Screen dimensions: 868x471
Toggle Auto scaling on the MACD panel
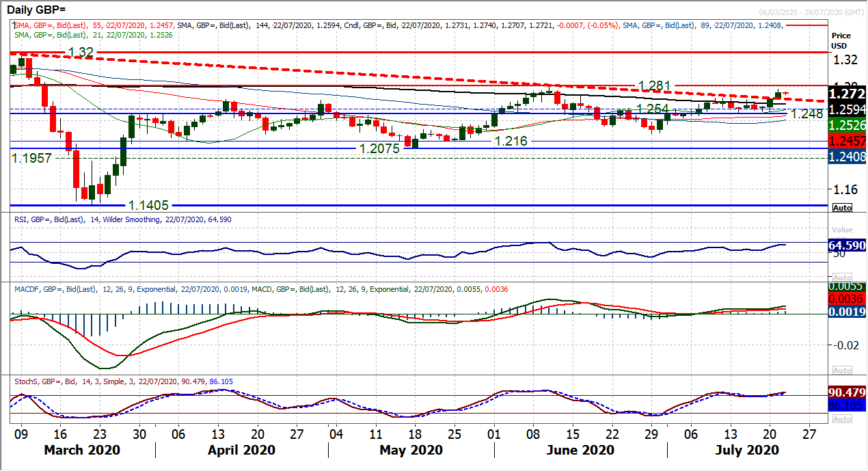point(843,369)
